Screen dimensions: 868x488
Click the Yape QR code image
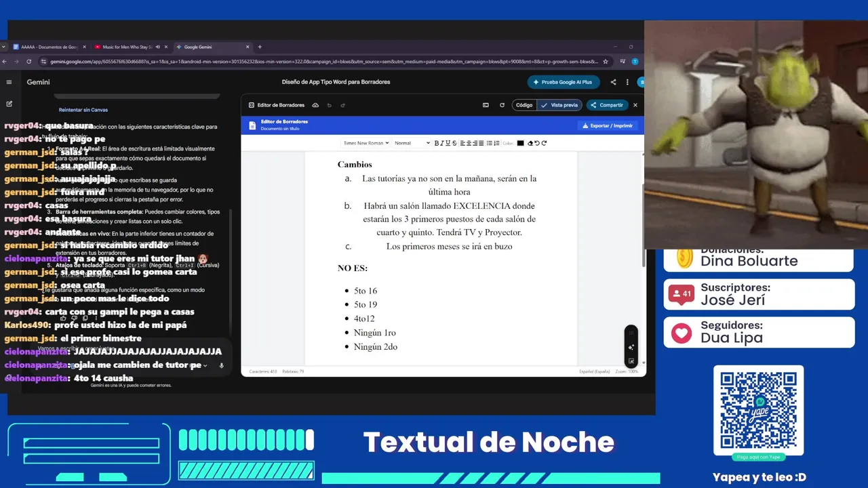pos(758,410)
